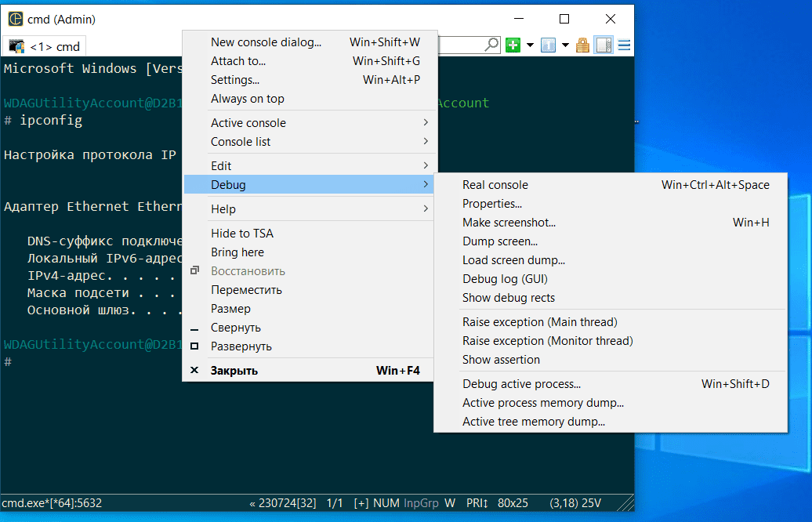Click the padlock toolbar icon
Screen dimensions: 812x522
pos(582,45)
